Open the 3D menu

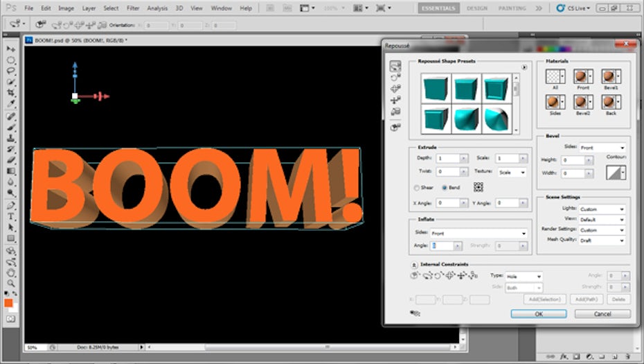[179, 8]
